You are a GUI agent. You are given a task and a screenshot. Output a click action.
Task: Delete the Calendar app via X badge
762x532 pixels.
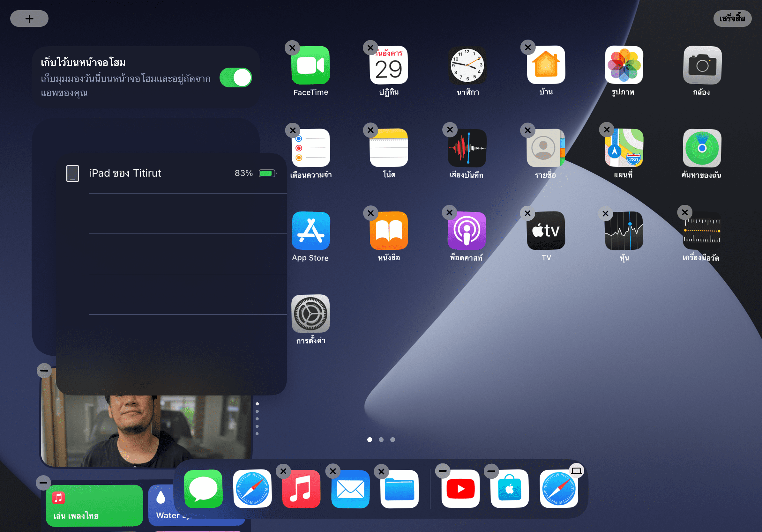(370, 48)
